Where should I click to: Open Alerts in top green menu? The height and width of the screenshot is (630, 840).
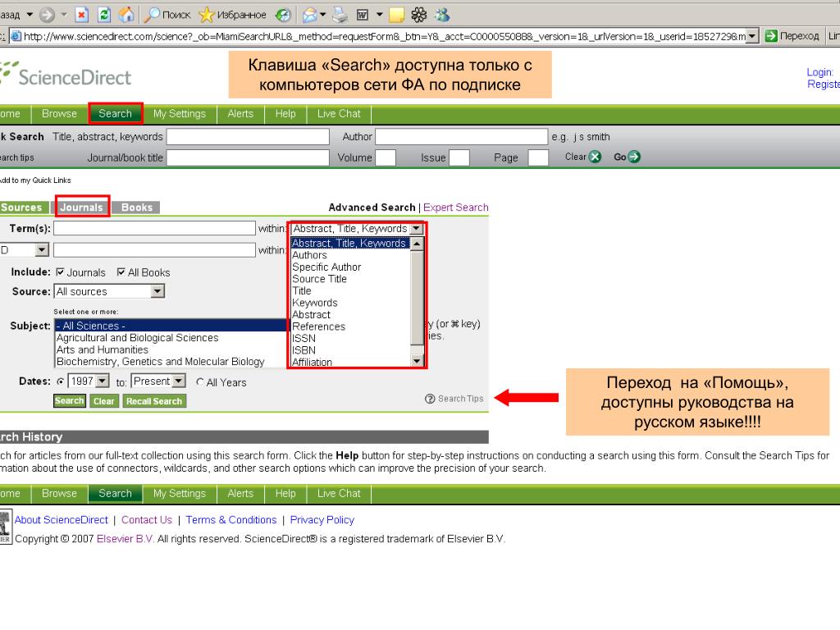[240, 113]
